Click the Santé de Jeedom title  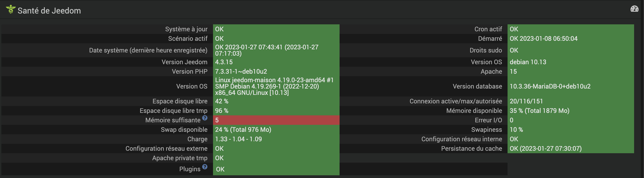49,11
